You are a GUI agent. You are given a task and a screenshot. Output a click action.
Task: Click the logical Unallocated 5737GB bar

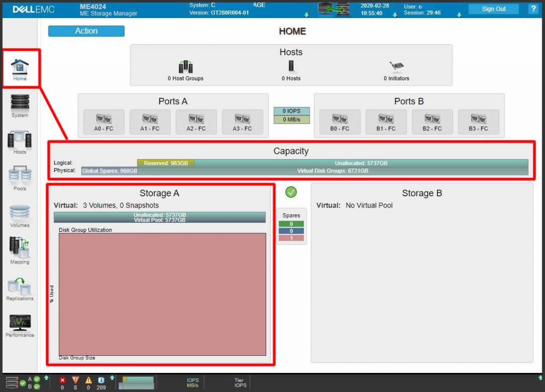point(361,163)
